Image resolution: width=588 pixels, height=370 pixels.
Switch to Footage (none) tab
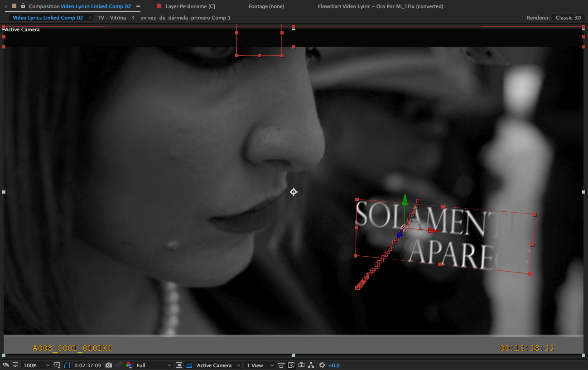pyautogui.click(x=266, y=6)
